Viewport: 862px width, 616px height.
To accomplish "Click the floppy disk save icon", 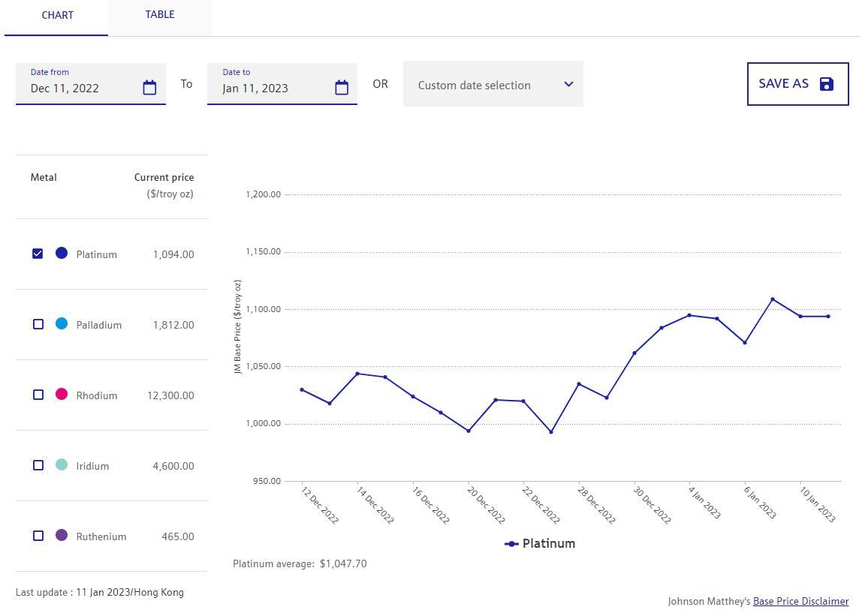I will coord(827,84).
